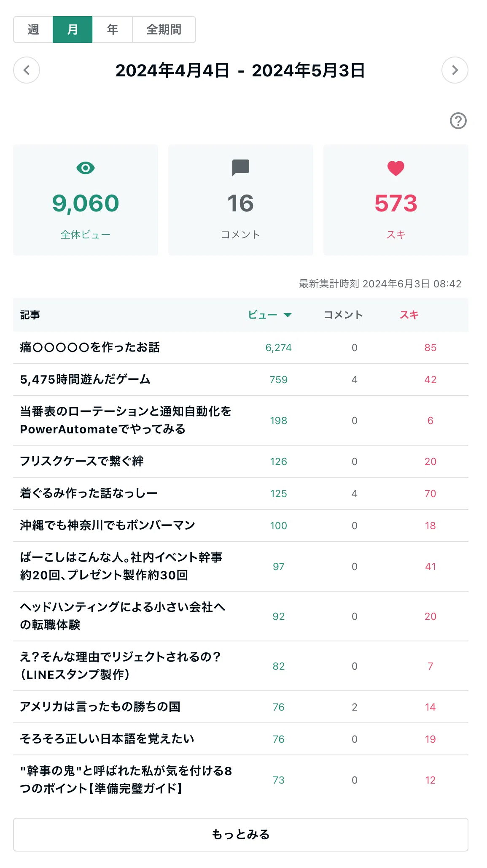Click the 全体ビュー summary card

tap(86, 200)
